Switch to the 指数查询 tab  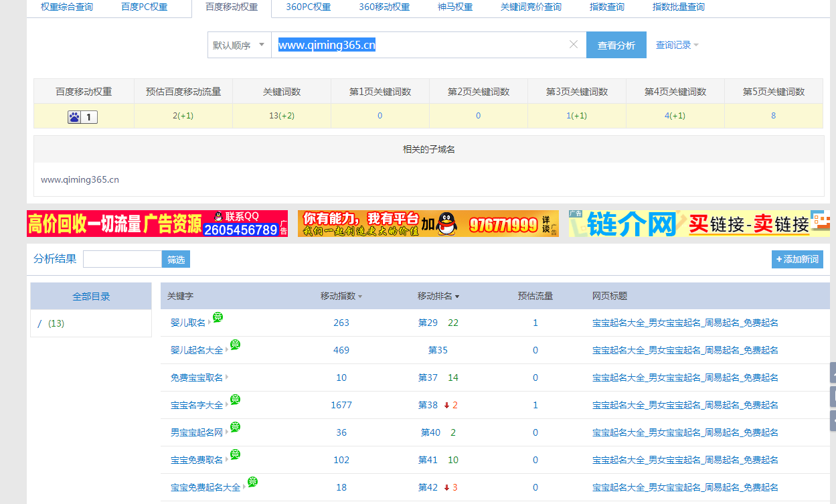tap(607, 7)
